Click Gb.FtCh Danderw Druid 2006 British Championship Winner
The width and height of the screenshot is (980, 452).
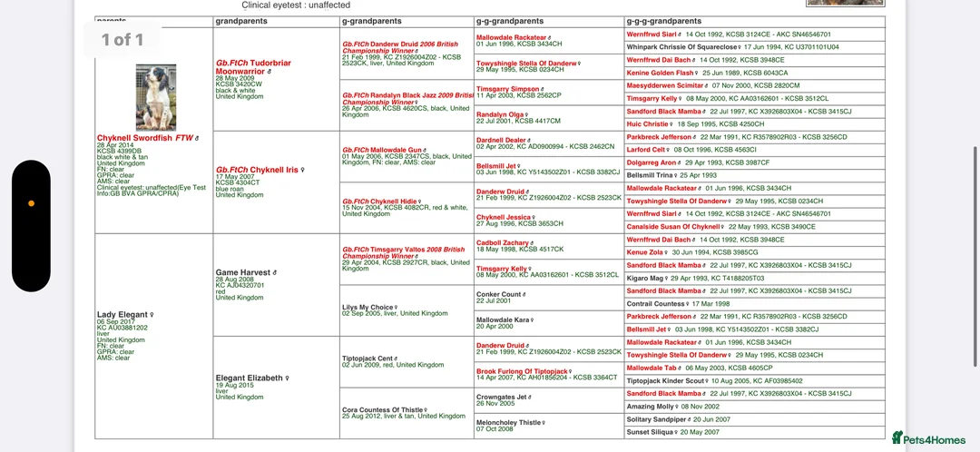[400, 47]
